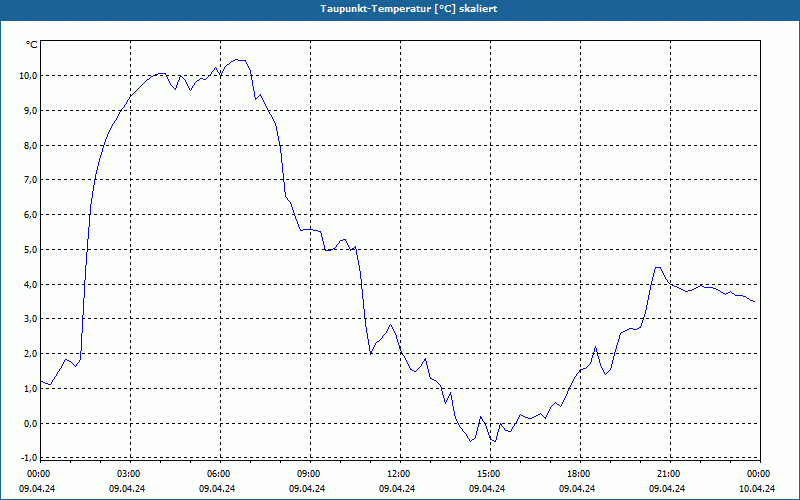Click the 09:00 time axis label
The width and height of the screenshot is (800, 500).
click(308, 474)
